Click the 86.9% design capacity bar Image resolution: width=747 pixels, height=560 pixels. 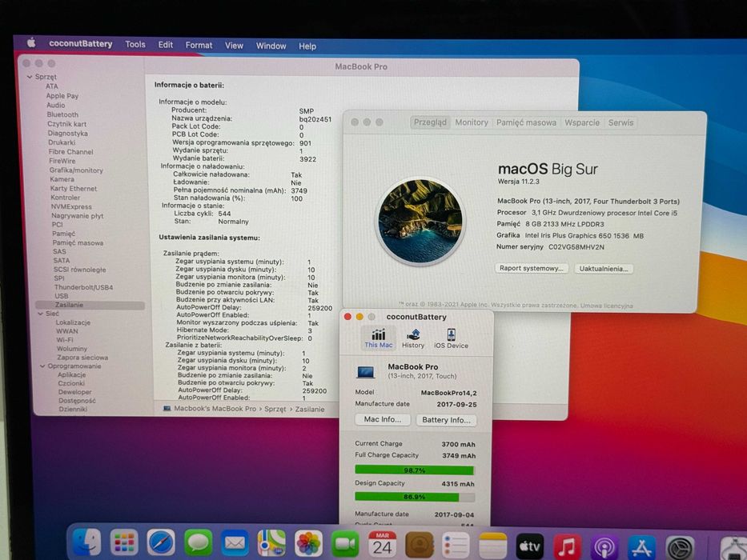(415, 497)
